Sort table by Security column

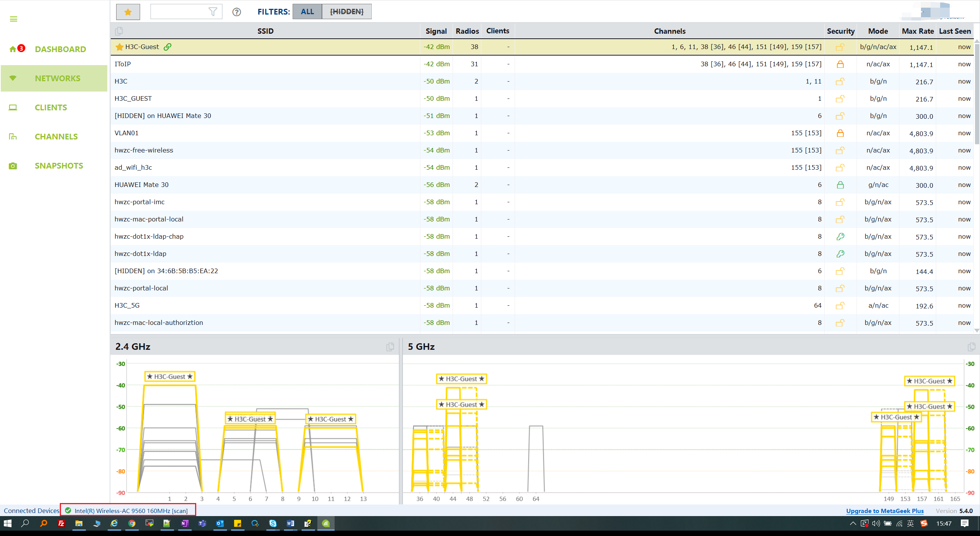pyautogui.click(x=840, y=31)
